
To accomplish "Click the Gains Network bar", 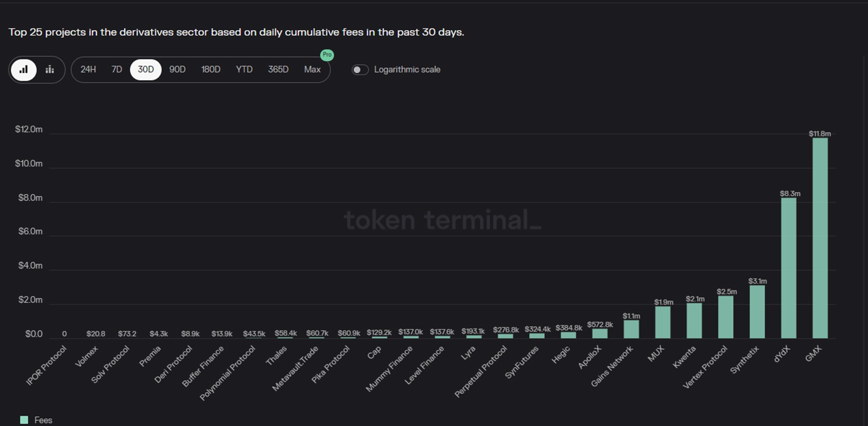I will pyautogui.click(x=631, y=329).
